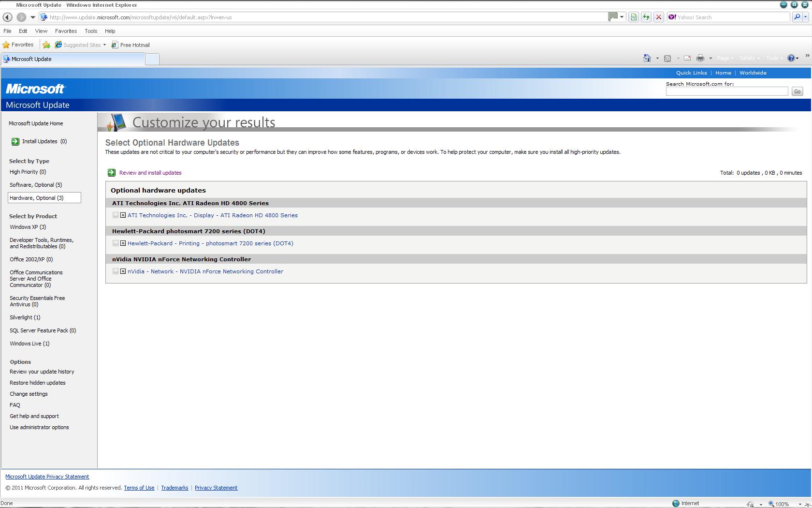Stop loading with the red X icon

659,17
